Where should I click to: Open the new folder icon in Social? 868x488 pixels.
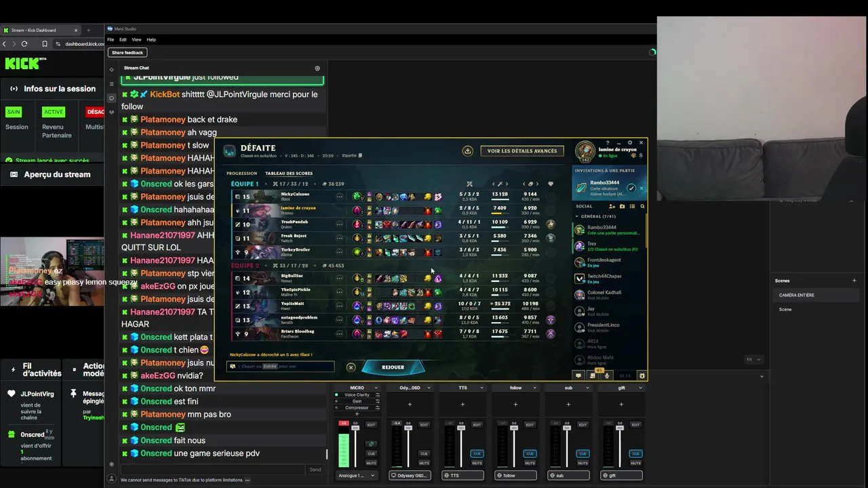tap(622, 206)
